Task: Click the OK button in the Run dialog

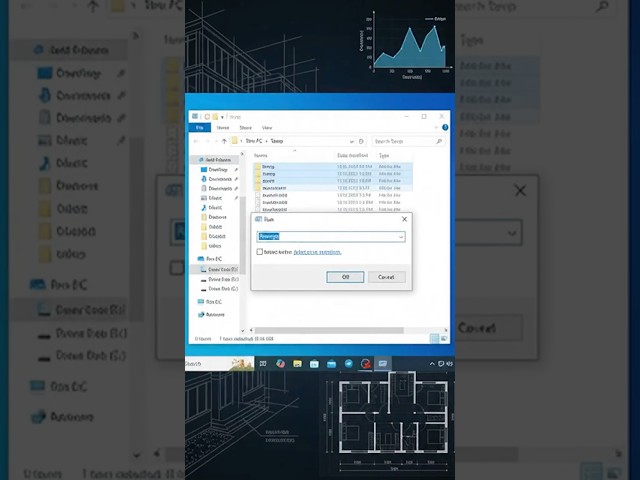Action: click(x=345, y=277)
